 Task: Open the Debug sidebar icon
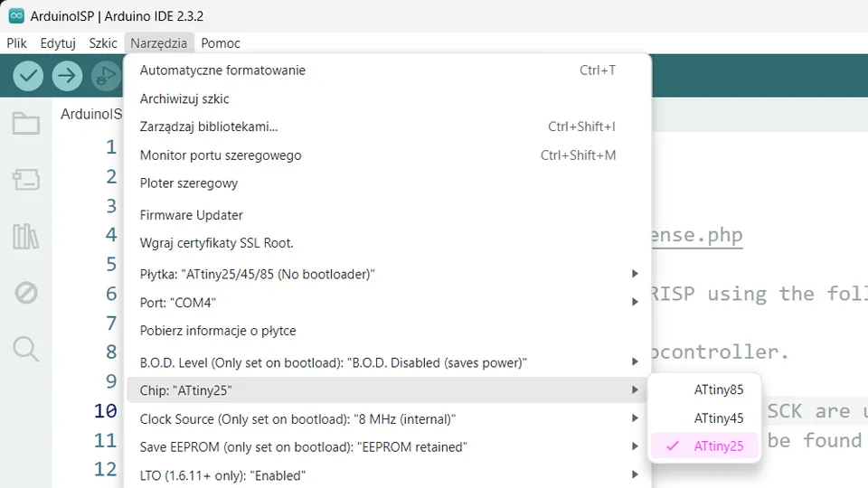[25, 293]
